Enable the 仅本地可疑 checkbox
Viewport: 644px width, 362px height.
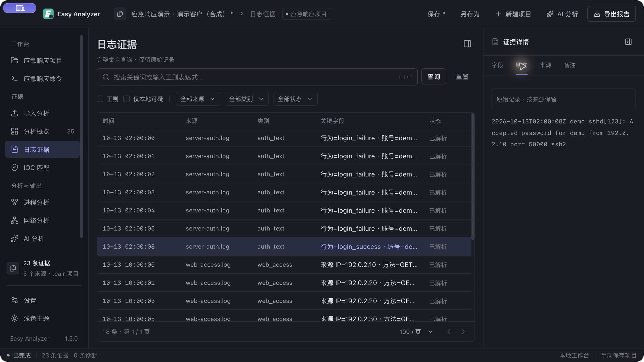(x=127, y=99)
